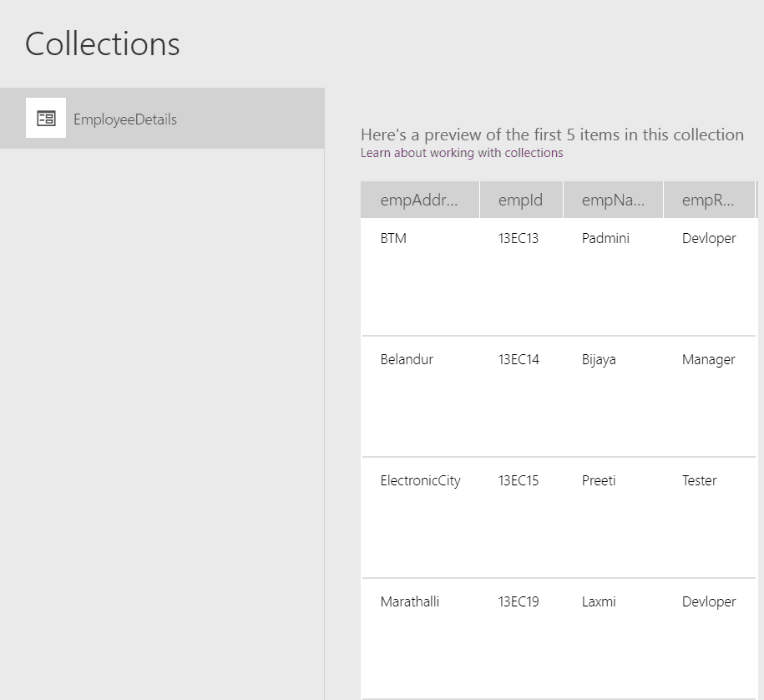Viewport: 764px width, 700px height.
Task: Select the EmployeeDetails collection in the sidebar
Action: [x=125, y=119]
